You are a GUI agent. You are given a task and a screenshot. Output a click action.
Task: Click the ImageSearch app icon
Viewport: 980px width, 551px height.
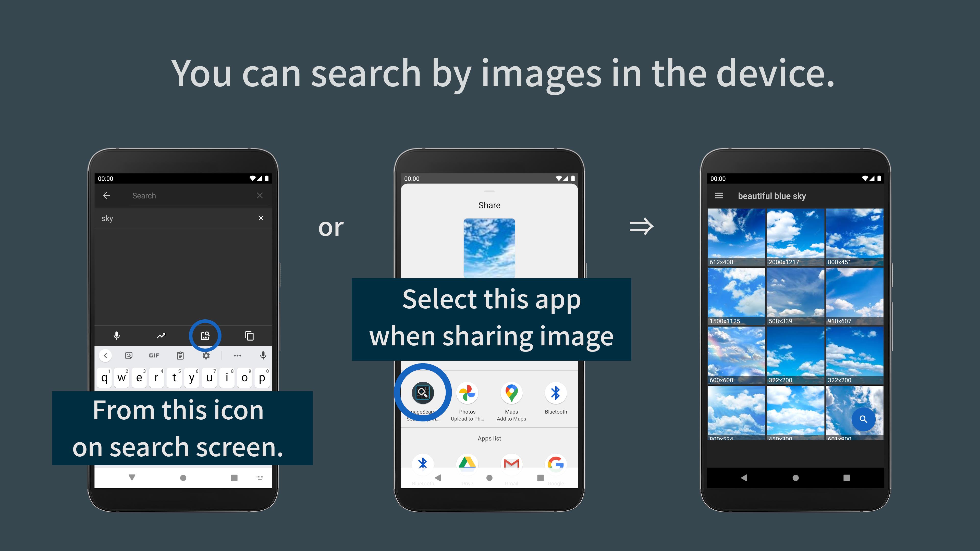pos(422,392)
